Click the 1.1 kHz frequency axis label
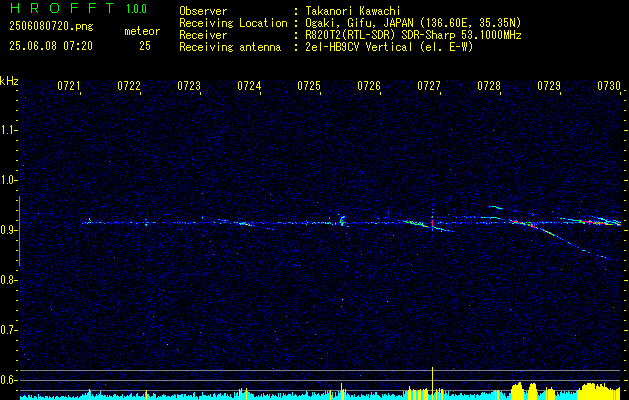This screenshot has width=629, height=400. click(9, 130)
